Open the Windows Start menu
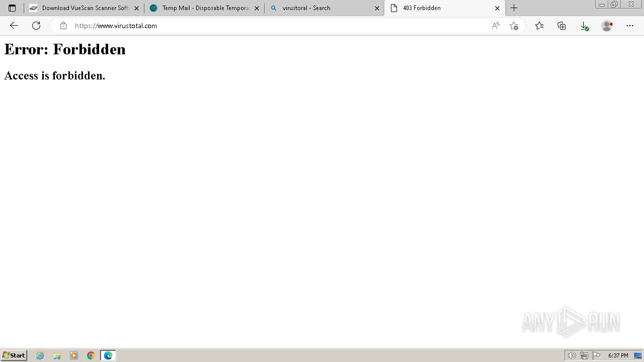 pos(14,355)
